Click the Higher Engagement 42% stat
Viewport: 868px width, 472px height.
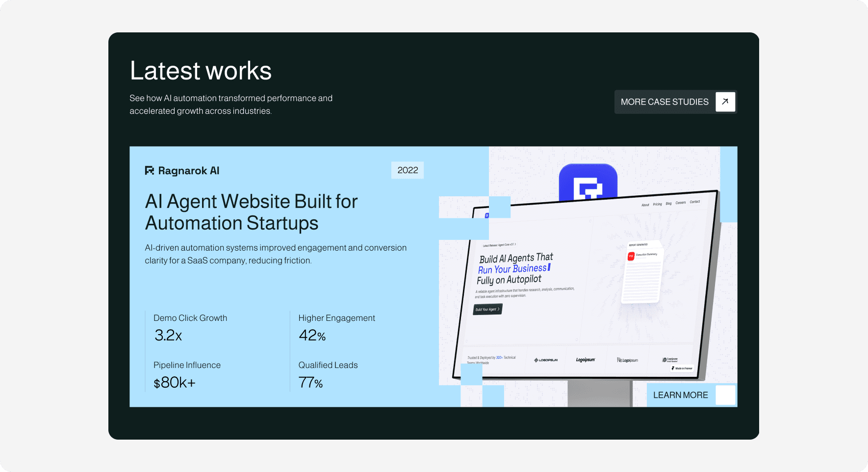click(x=336, y=328)
